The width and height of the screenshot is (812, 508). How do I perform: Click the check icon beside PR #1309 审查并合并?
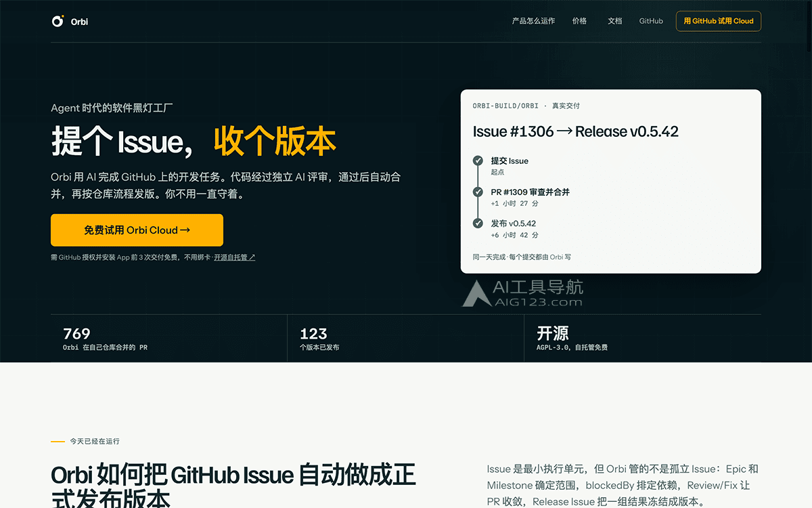(x=478, y=192)
